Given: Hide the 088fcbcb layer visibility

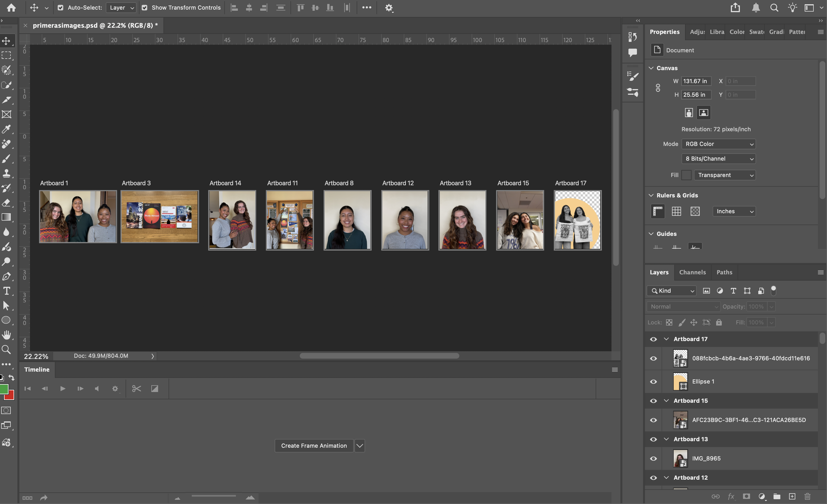Looking at the screenshot, I should tap(653, 358).
